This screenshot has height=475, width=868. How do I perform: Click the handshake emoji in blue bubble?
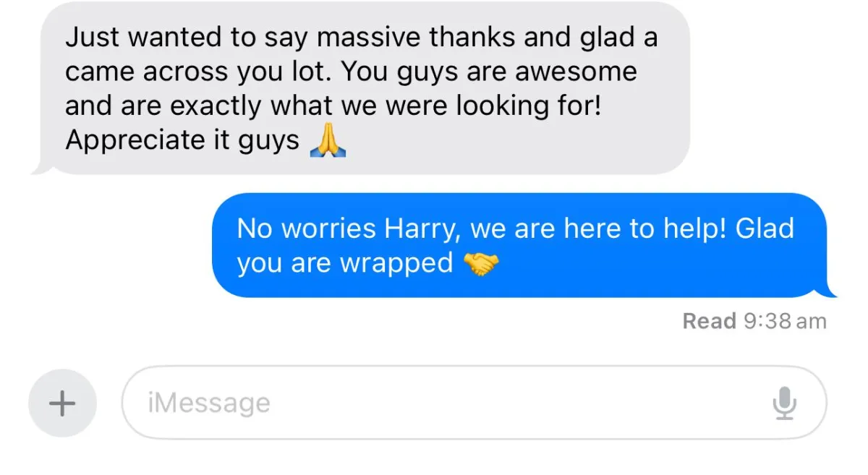tap(480, 262)
